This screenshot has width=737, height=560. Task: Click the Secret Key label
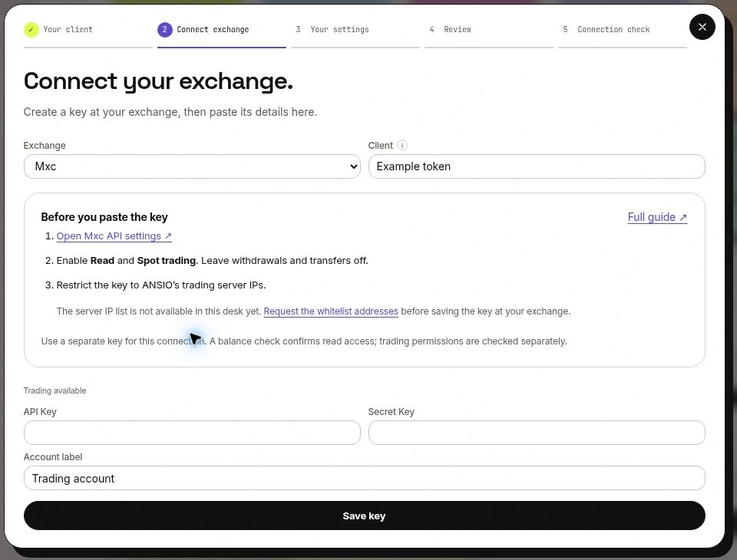pos(391,411)
